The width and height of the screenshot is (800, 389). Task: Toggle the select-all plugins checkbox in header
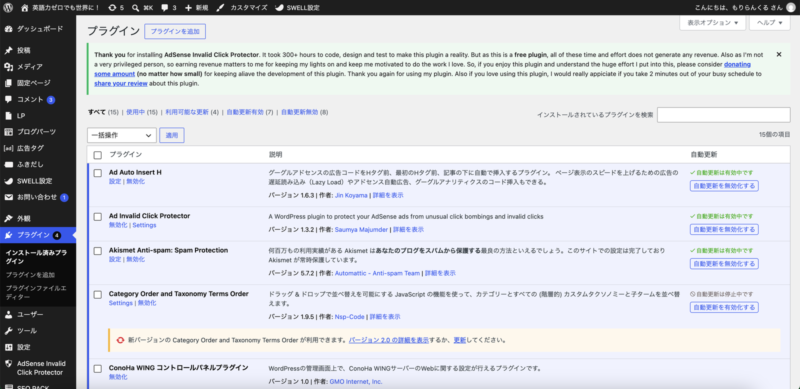click(x=98, y=155)
